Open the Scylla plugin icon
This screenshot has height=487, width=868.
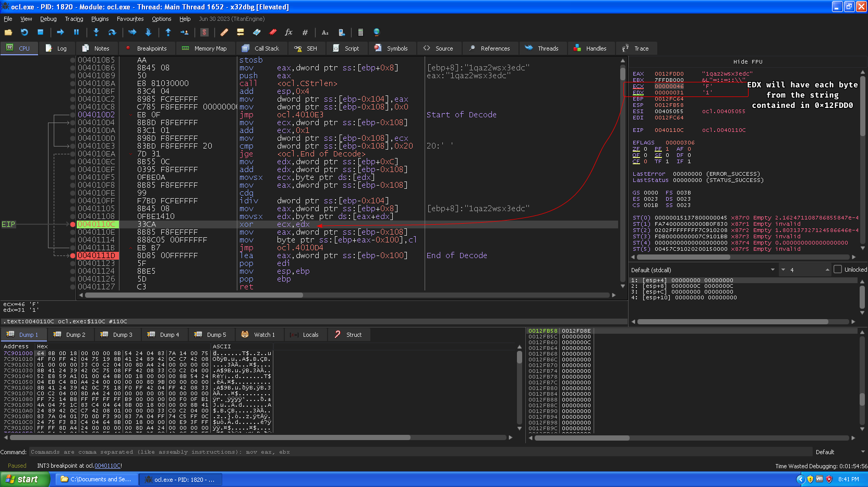click(x=204, y=32)
